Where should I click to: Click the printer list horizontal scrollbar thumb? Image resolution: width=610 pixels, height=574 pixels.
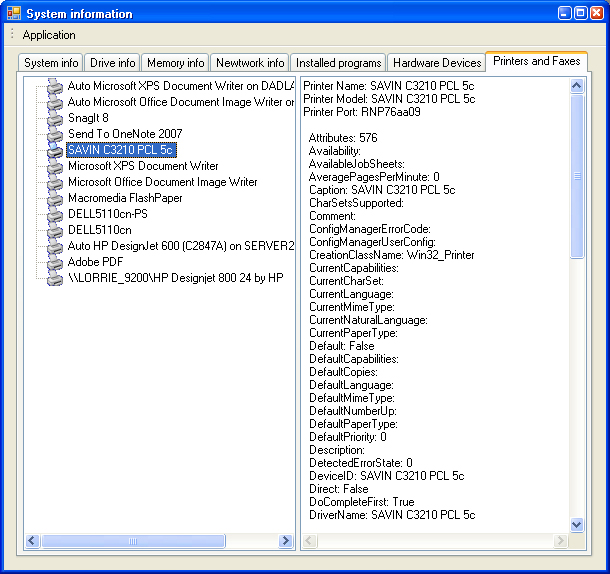pyautogui.click(x=133, y=541)
